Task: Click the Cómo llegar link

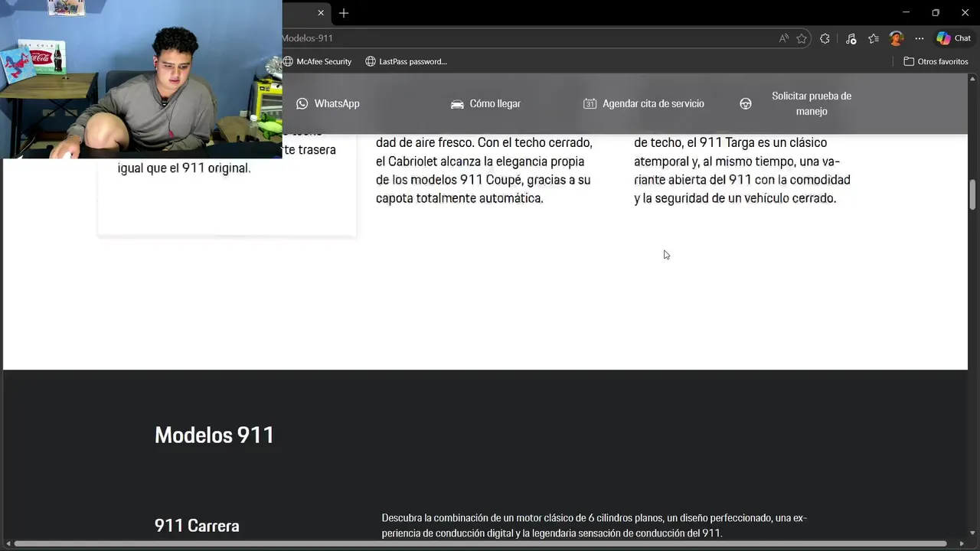Action: (485, 103)
